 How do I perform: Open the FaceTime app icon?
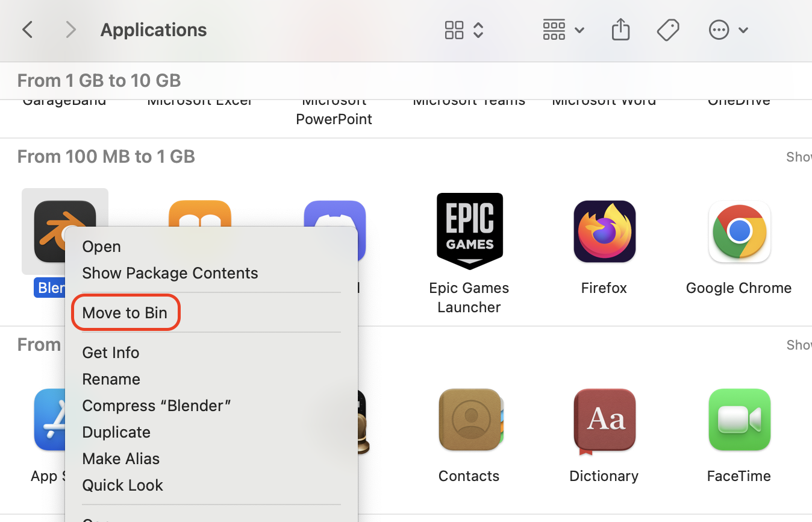[x=739, y=420]
